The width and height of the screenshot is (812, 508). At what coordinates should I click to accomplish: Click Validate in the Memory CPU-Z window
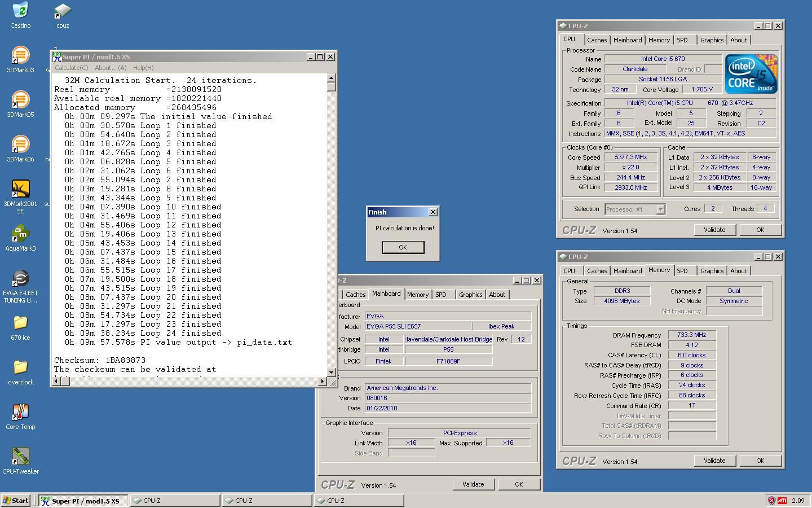(x=714, y=461)
